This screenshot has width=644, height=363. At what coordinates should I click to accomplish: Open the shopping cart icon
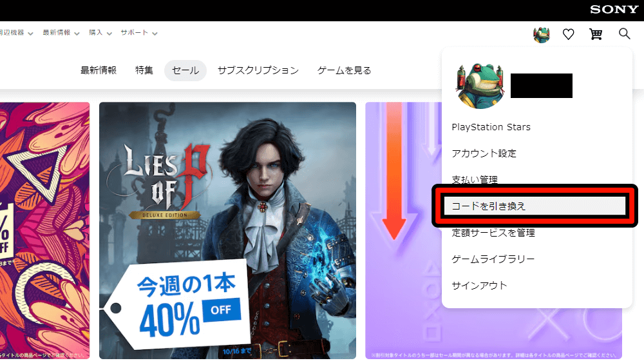(x=596, y=34)
